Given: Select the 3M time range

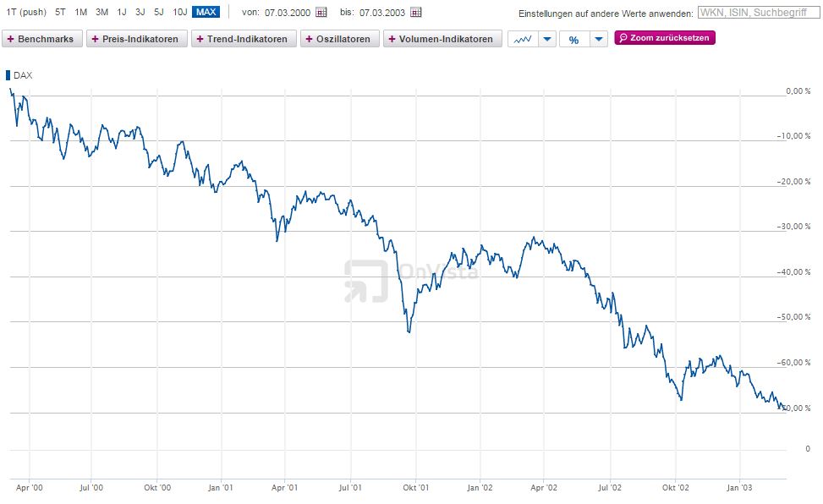Looking at the screenshot, I should pyautogui.click(x=102, y=12).
